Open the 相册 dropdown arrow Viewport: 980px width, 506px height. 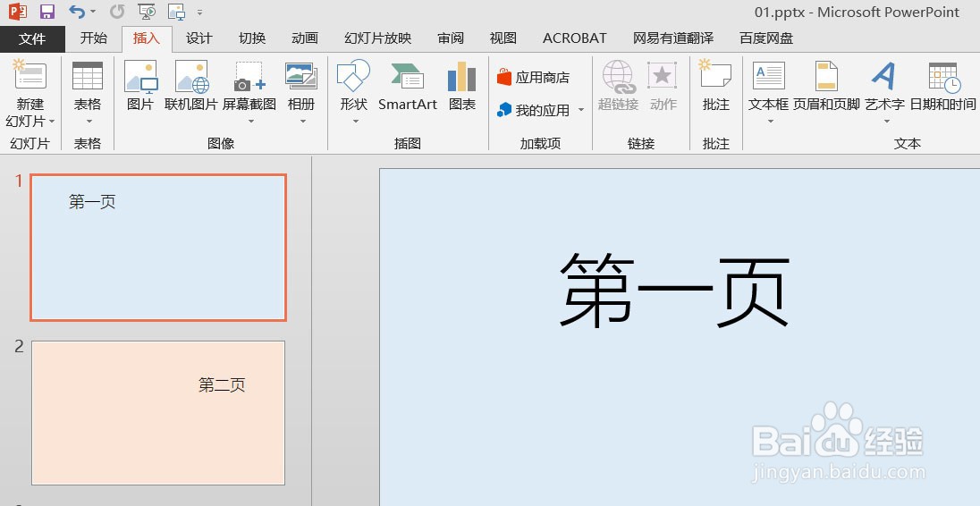302,122
